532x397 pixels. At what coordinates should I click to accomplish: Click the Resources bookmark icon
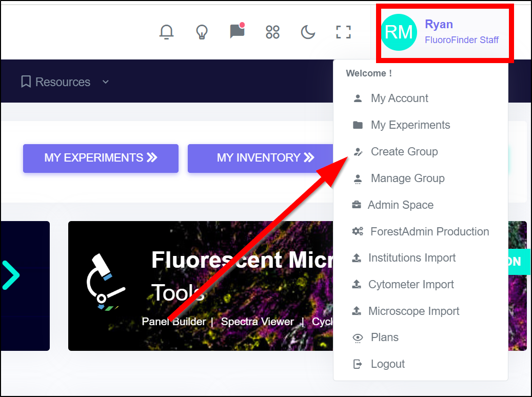(26, 82)
